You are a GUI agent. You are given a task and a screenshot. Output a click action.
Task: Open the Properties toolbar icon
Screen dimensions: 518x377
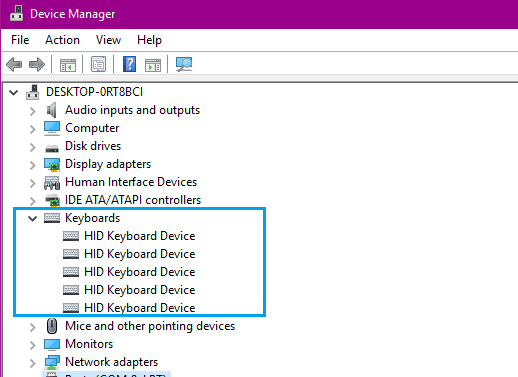point(99,64)
